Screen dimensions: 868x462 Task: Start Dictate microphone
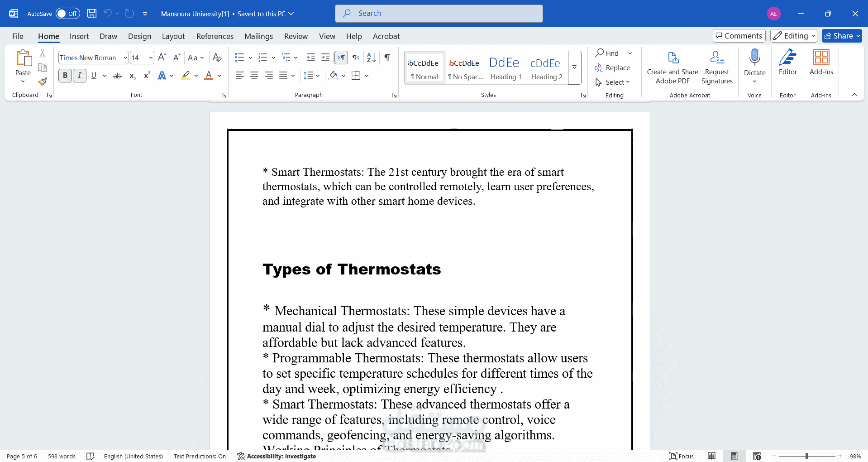click(x=754, y=58)
